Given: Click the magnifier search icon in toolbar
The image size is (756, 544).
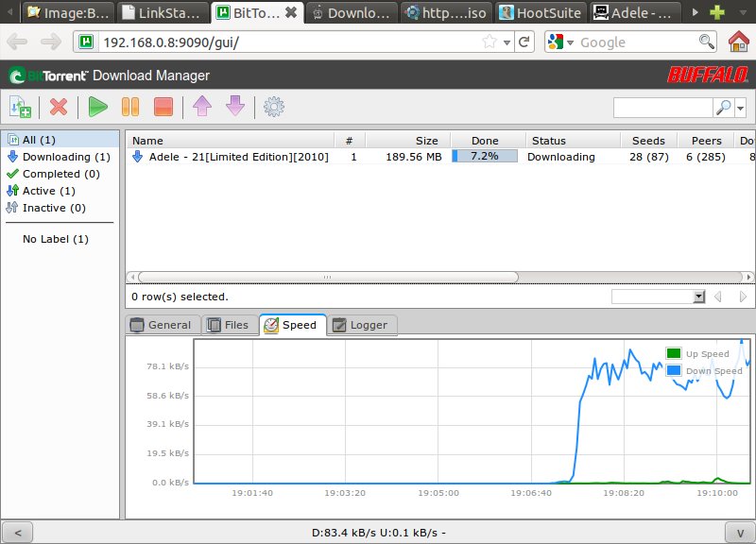Looking at the screenshot, I should [x=723, y=108].
